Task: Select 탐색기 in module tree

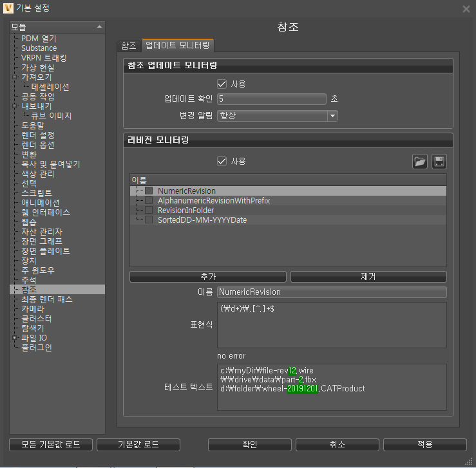Action: (33, 328)
